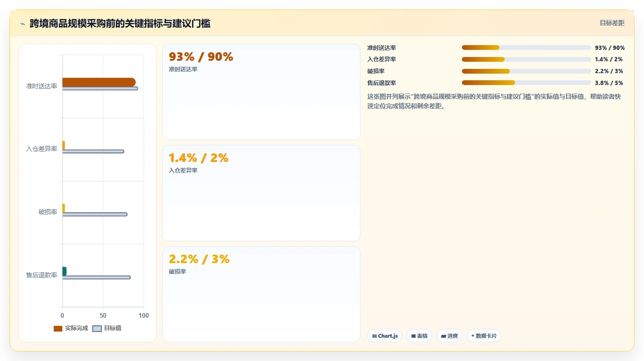
Task: Click the lightning icon beside the title
Action: tap(22, 23)
